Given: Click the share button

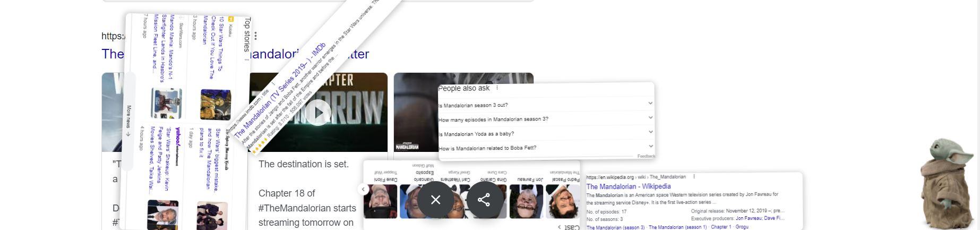Looking at the screenshot, I should [484, 200].
